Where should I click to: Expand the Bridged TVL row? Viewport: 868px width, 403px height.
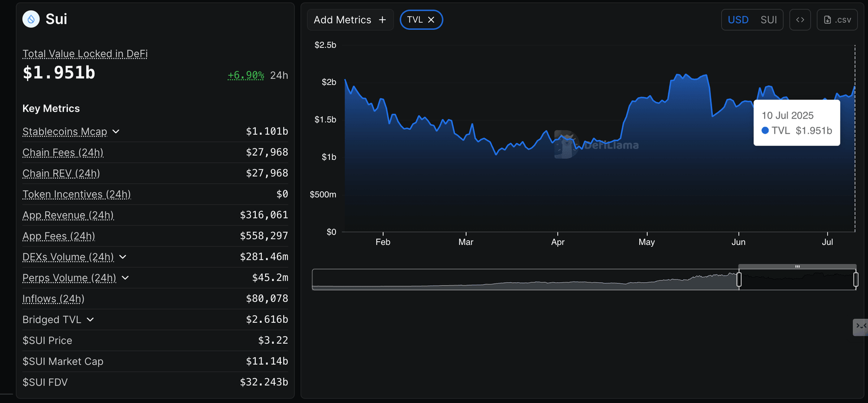tap(90, 319)
